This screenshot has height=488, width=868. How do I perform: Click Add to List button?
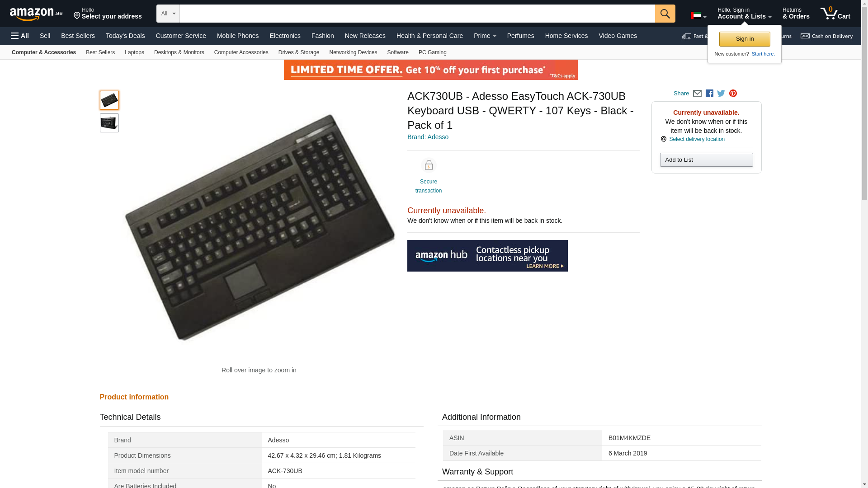[706, 160]
